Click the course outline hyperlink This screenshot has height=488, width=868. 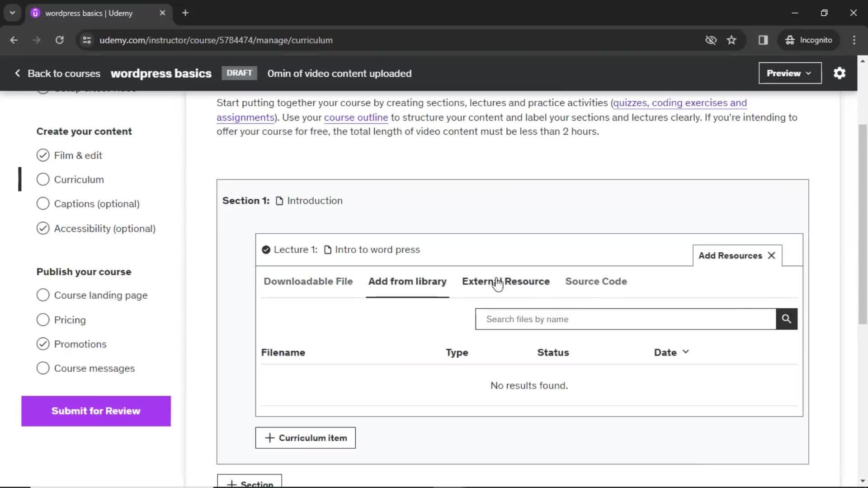[x=356, y=117]
